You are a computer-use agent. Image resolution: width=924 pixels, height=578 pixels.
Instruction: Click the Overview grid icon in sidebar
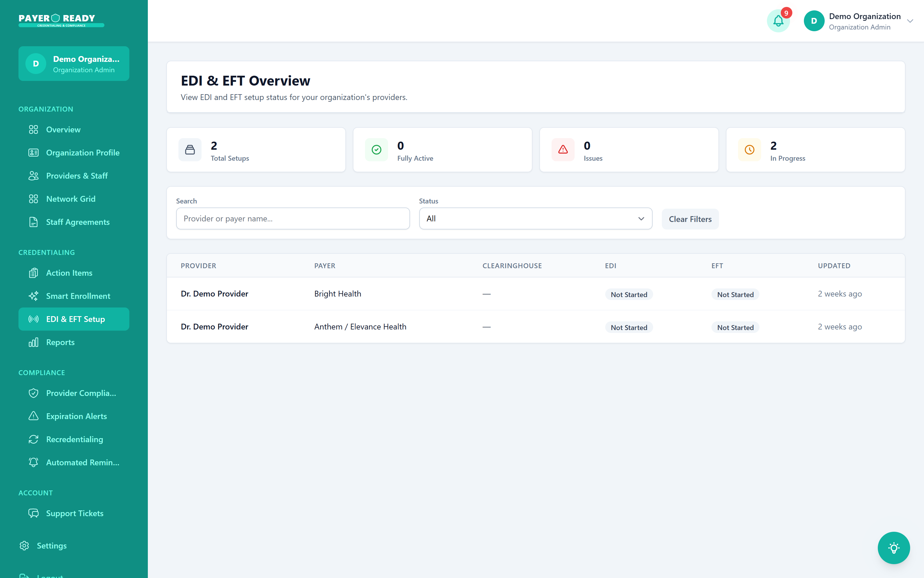pyautogui.click(x=33, y=129)
